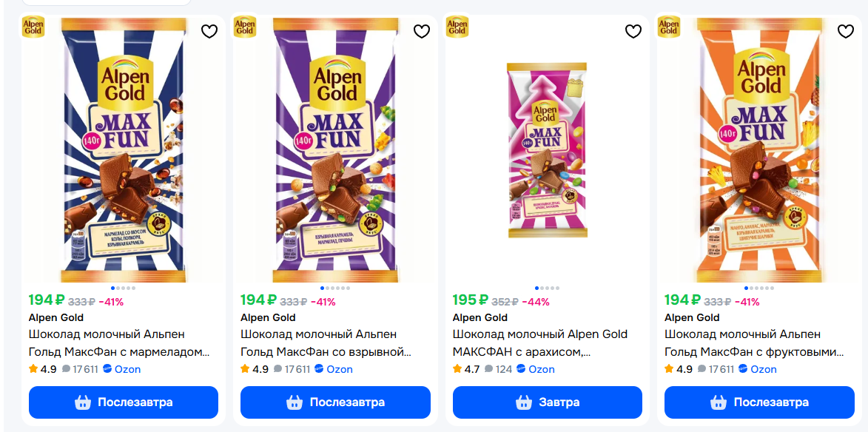The image size is (868, 432).
Task: Add to cart with Завтра delivery button
Action: pyautogui.click(x=548, y=402)
